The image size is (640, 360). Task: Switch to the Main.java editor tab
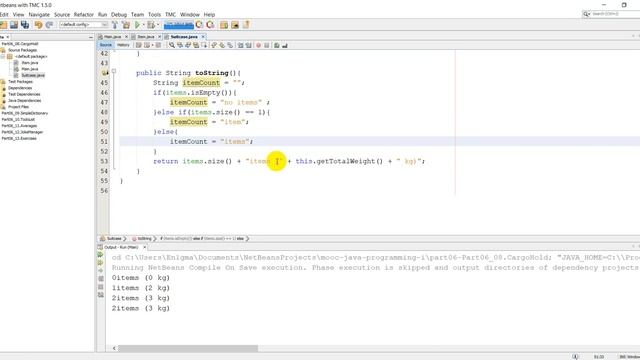(x=113, y=37)
